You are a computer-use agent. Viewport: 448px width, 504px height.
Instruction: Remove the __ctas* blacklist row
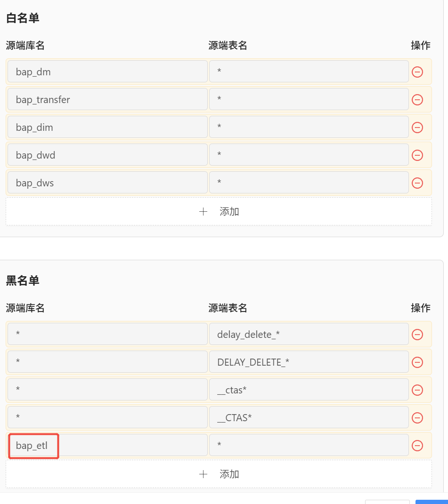pyautogui.click(x=417, y=390)
